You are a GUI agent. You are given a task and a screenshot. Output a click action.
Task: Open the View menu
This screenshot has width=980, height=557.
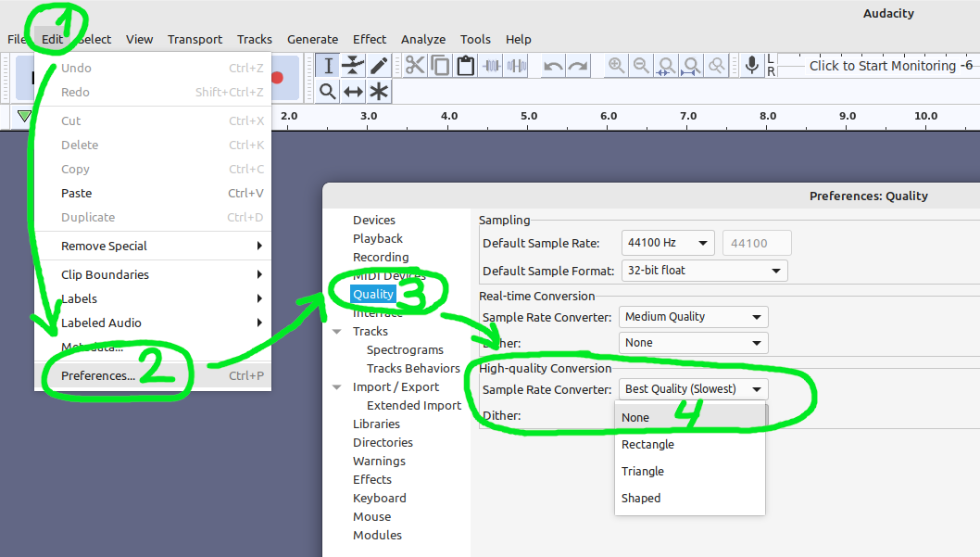pos(139,39)
